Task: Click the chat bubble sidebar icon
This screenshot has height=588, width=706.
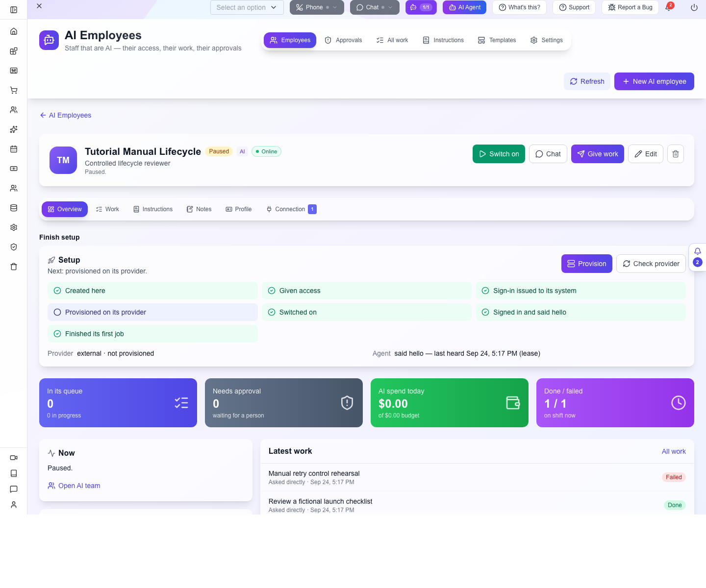Action: pos(14,489)
